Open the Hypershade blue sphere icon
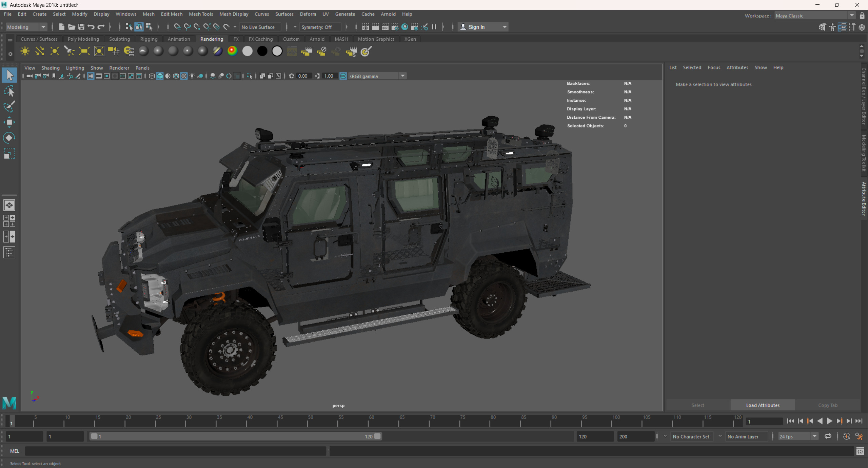 point(405,27)
